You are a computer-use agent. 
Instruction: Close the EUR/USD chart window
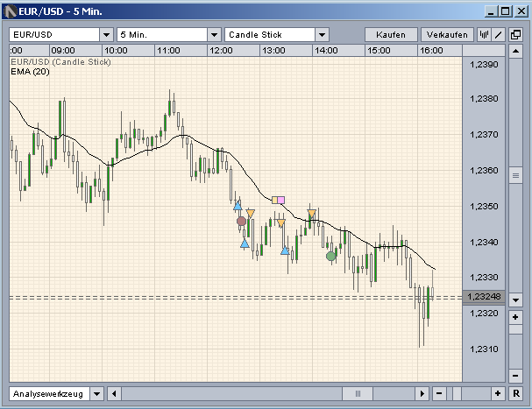(521, 11)
